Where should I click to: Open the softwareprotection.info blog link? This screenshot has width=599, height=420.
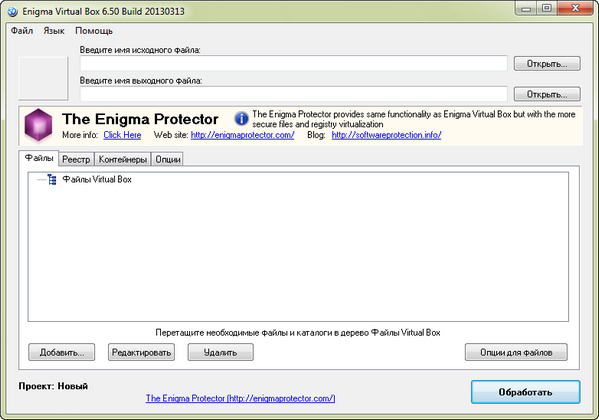point(386,135)
